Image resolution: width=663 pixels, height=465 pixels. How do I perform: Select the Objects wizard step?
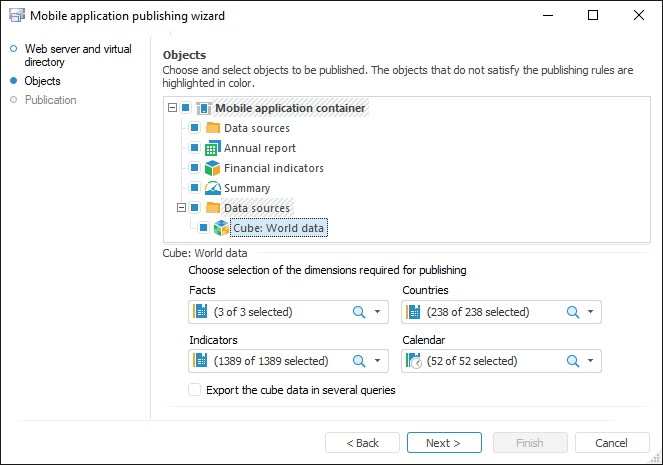click(x=42, y=81)
